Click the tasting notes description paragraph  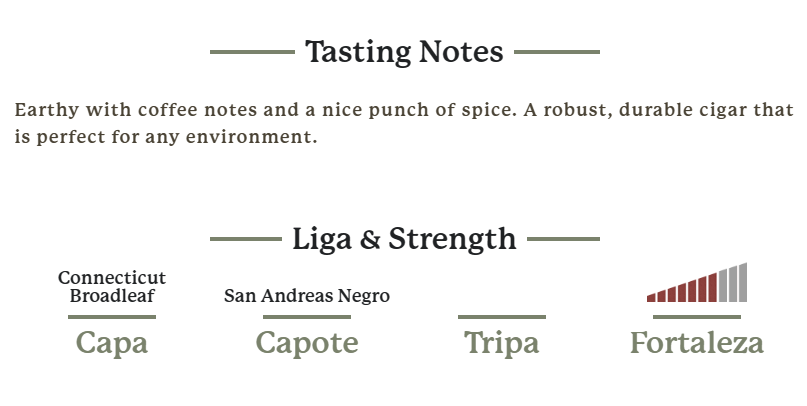pos(404,123)
